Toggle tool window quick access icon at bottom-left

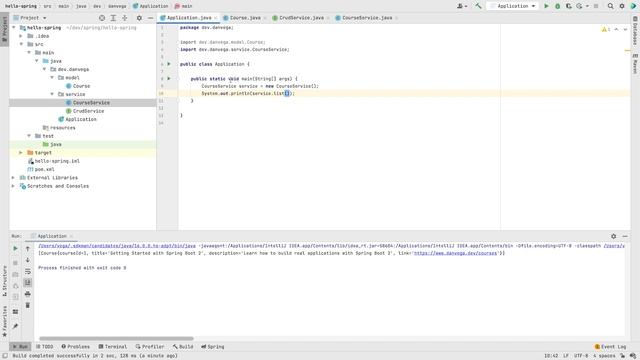[x=5, y=356]
